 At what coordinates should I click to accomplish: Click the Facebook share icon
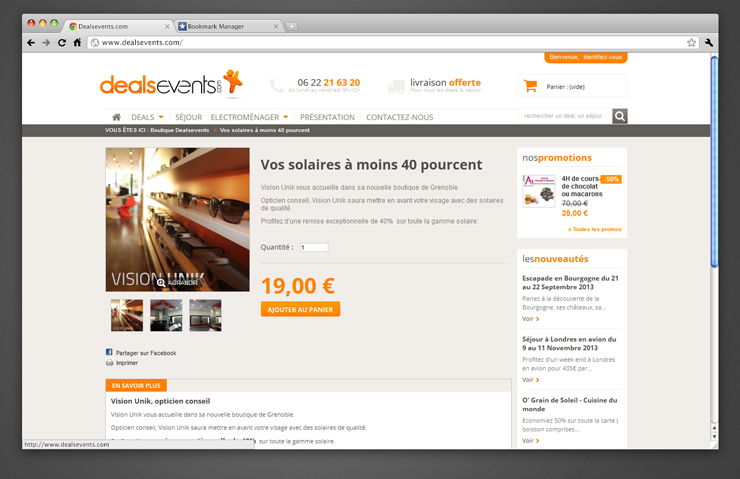[x=109, y=352]
